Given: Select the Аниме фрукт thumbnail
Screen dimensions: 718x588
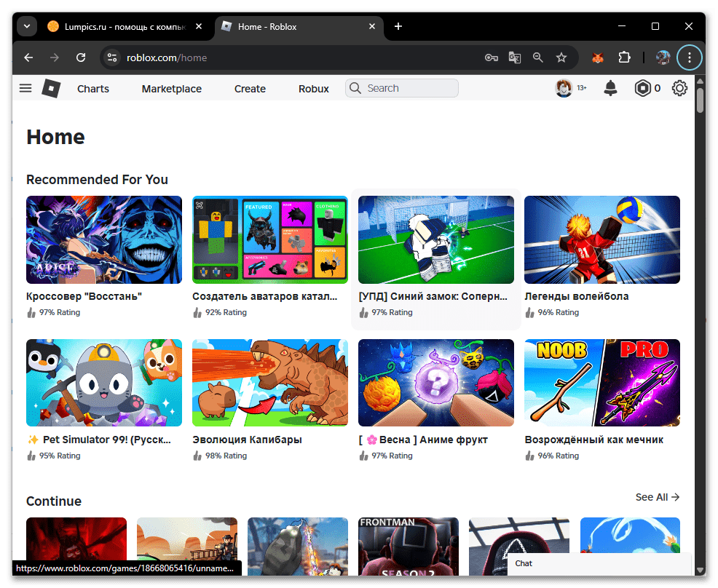Looking at the screenshot, I should click(436, 383).
